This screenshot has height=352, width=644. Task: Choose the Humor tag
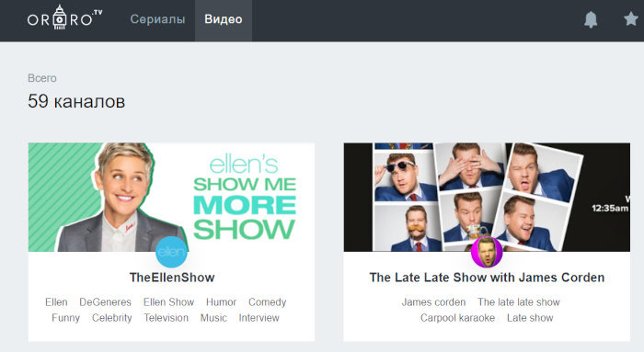point(221,302)
